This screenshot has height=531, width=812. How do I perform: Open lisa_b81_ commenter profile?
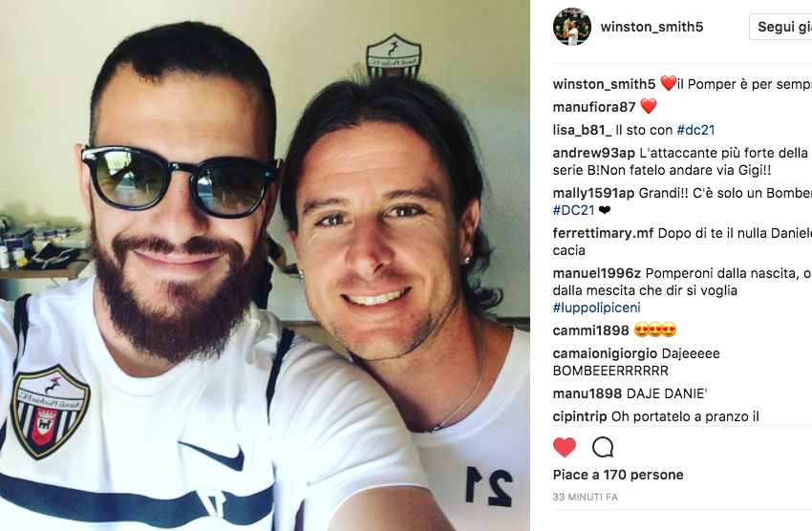pos(582,130)
